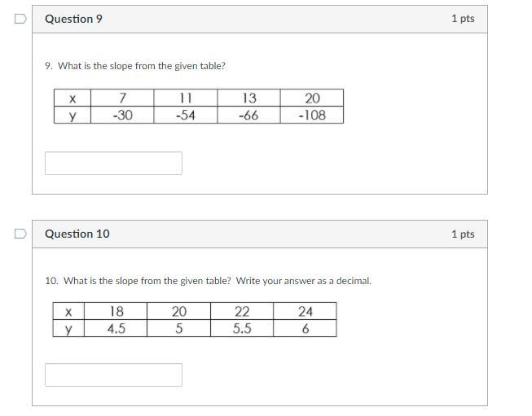Image resolution: width=532 pixels, height=416 pixels.
Task: Click the Question 9 answer input field
Action: (113, 164)
